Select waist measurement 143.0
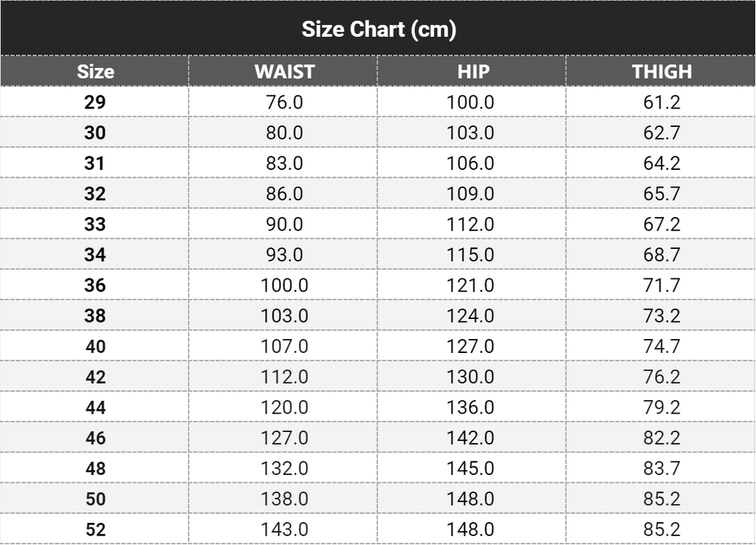 [x=284, y=529]
